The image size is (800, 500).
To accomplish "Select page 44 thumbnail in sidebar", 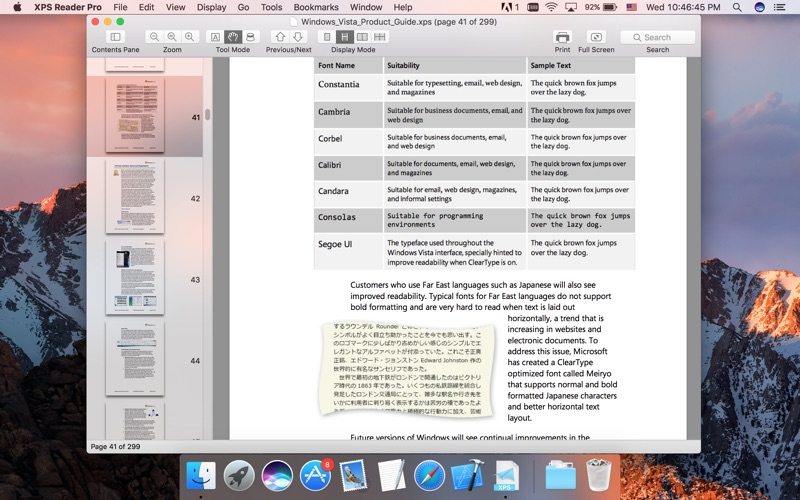I will tap(135, 359).
